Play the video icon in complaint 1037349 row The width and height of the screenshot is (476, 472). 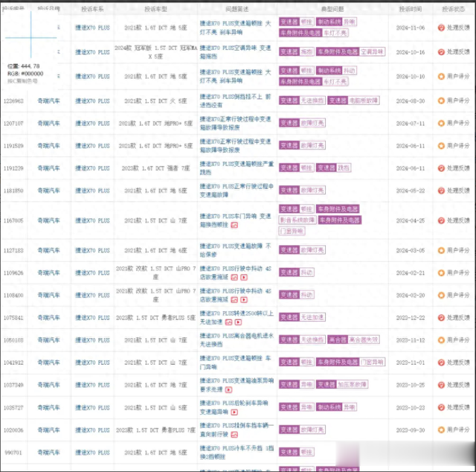[x=229, y=389]
